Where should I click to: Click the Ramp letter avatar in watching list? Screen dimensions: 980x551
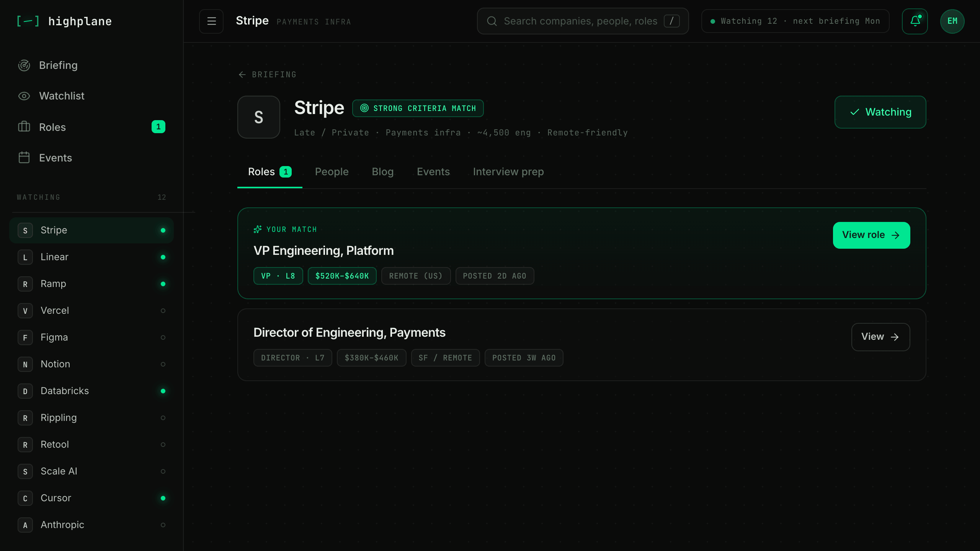point(25,284)
